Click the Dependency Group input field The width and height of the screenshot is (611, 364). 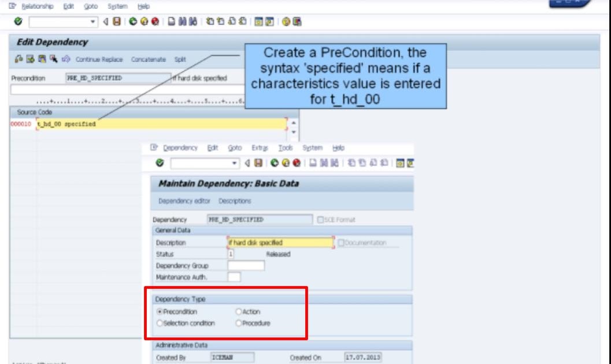point(246,266)
